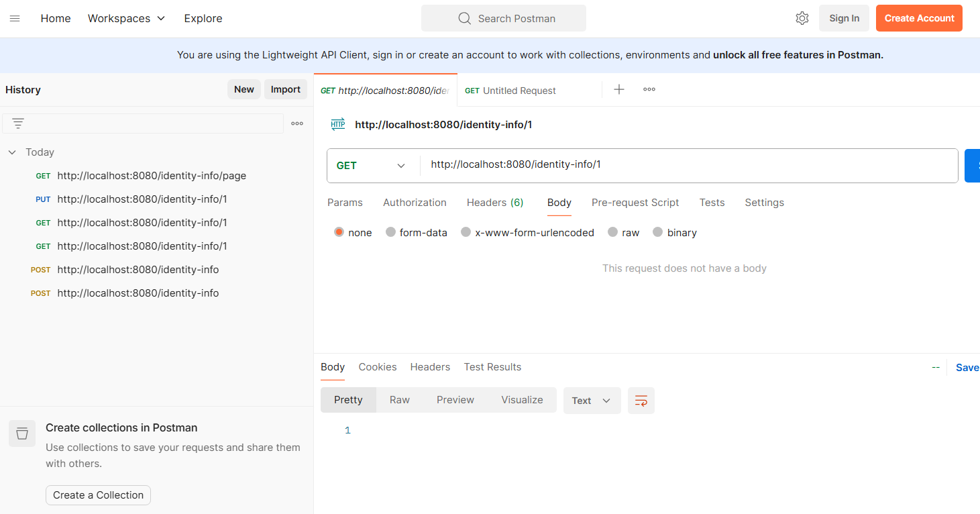980x514 pixels.
Task: Click the Sign In button
Action: [844, 18]
